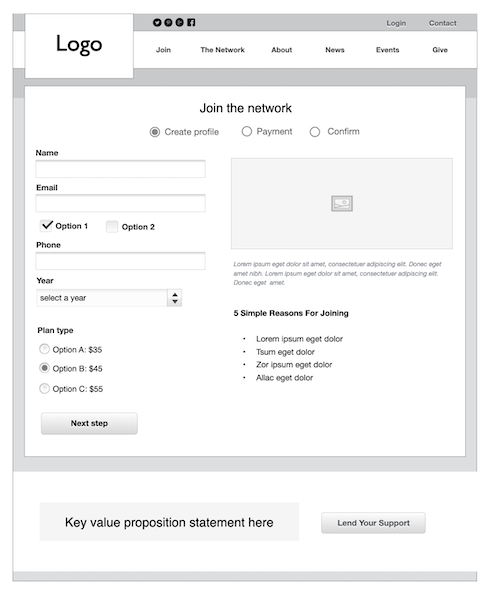Choose the Payment step radio
500x594 pixels.
tap(247, 131)
